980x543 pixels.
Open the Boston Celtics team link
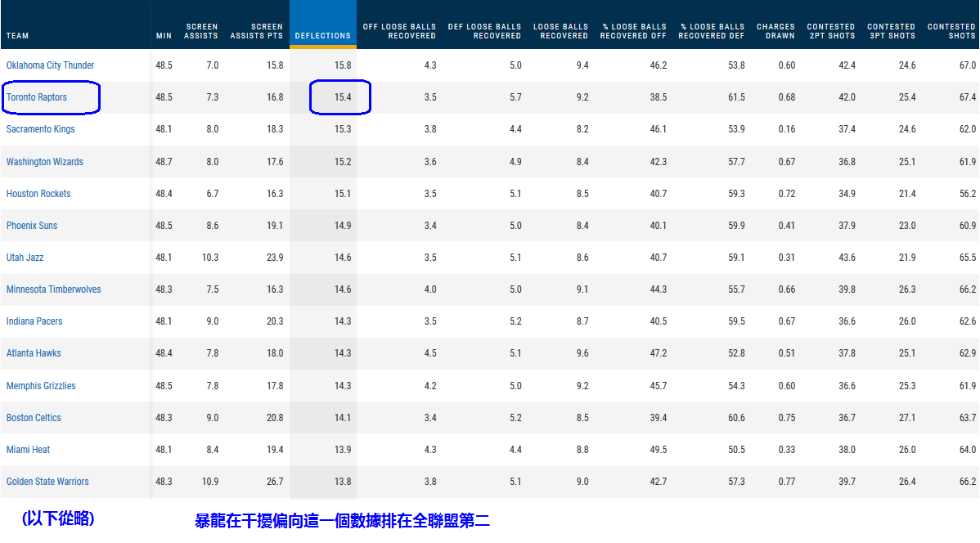tap(33, 417)
